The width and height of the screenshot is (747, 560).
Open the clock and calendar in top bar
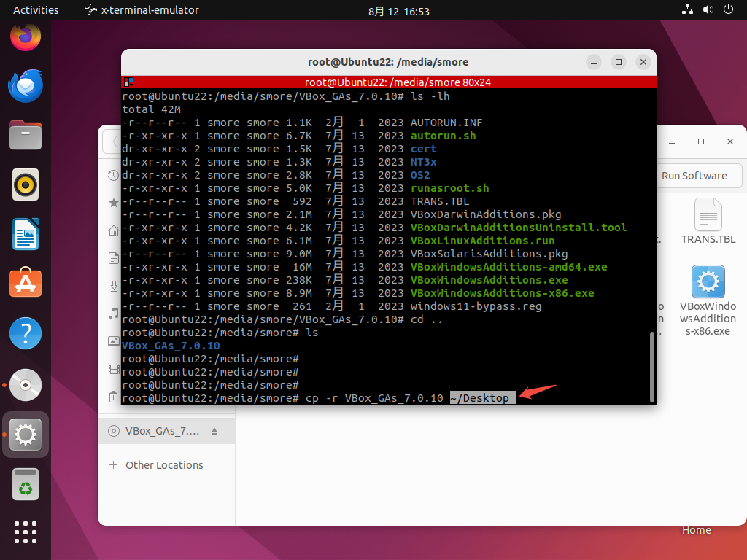(x=399, y=11)
